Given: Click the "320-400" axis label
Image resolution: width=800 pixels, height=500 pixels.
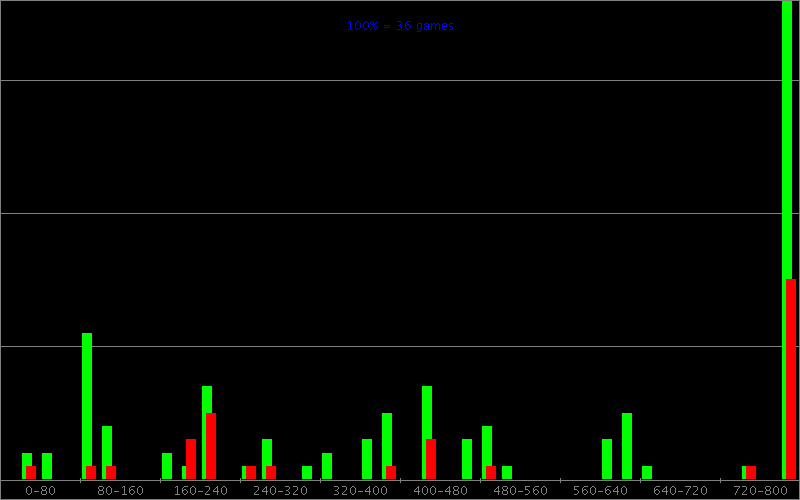Looking at the screenshot, I should (x=360, y=491).
